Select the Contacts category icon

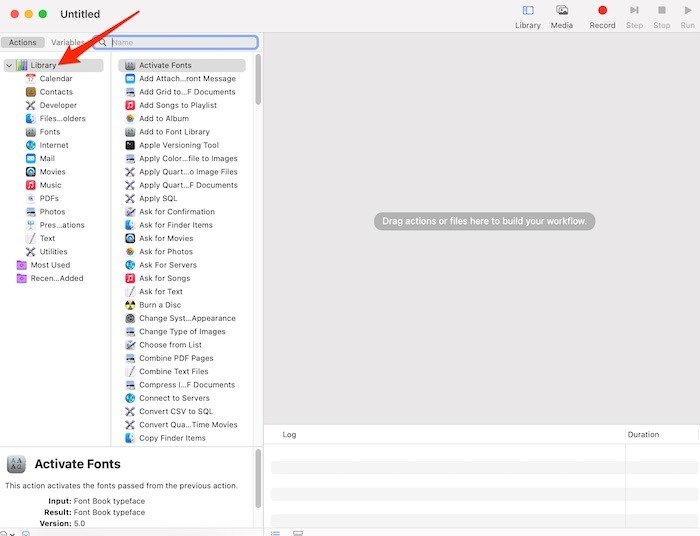coord(30,92)
